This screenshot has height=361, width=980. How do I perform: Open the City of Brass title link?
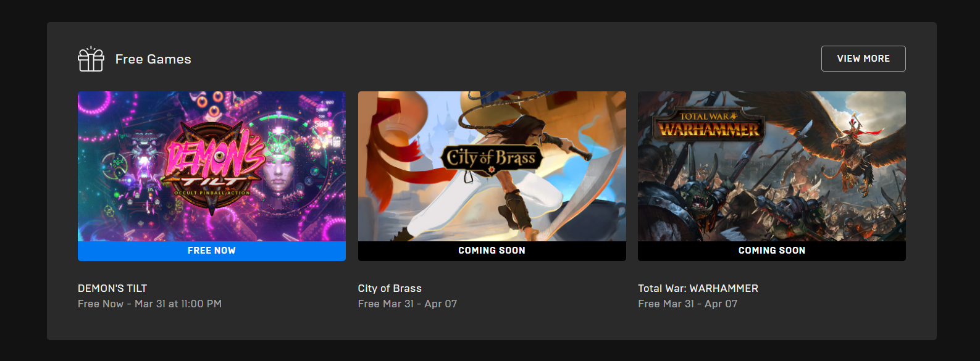click(x=390, y=288)
